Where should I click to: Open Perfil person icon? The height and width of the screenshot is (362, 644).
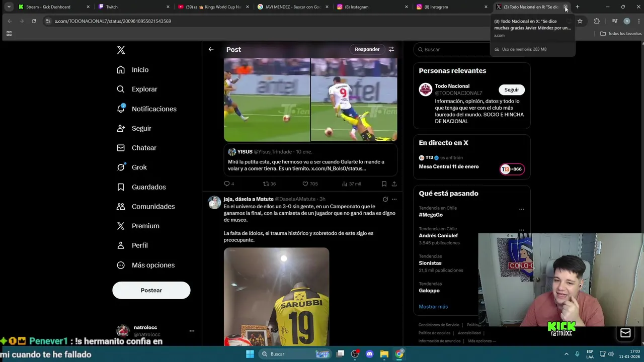pyautogui.click(x=121, y=245)
